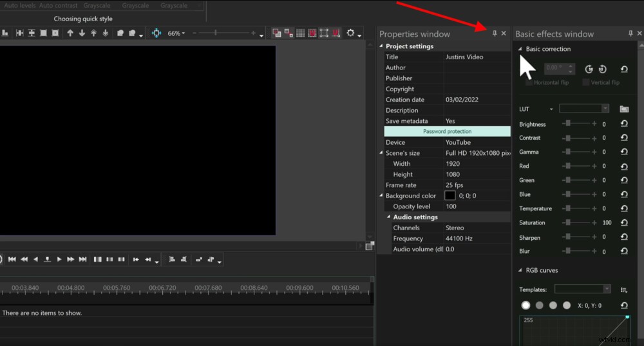
Task: Adjust the Brightness slider handle
Action: pos(568,123)
